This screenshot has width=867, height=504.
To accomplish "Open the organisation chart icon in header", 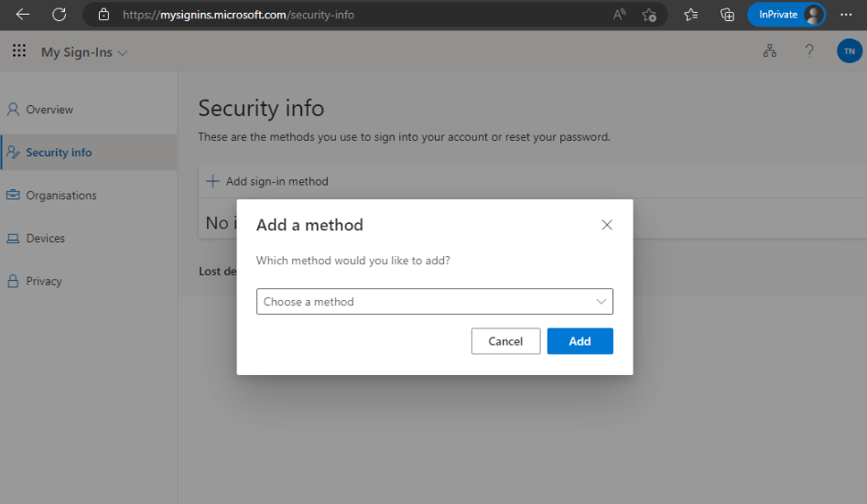I will click(x=770, y=51).
